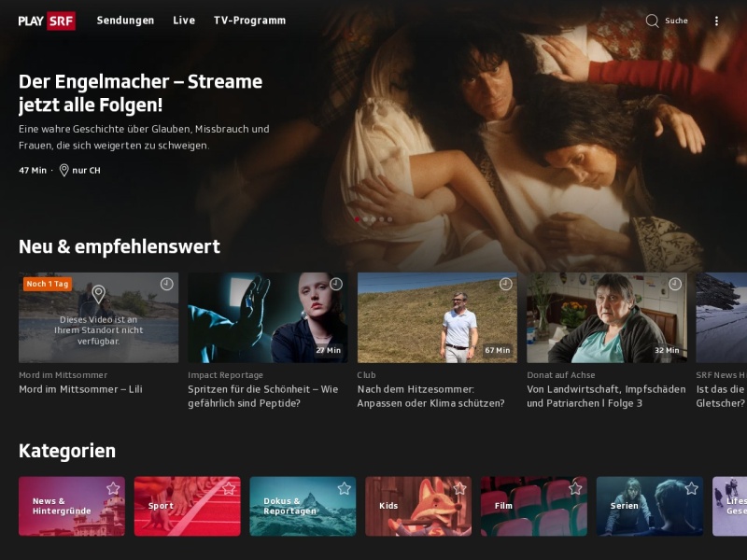Open the Play SRF logo home link
This screenshot has height=560, width=747.
(x=47, y=21)
